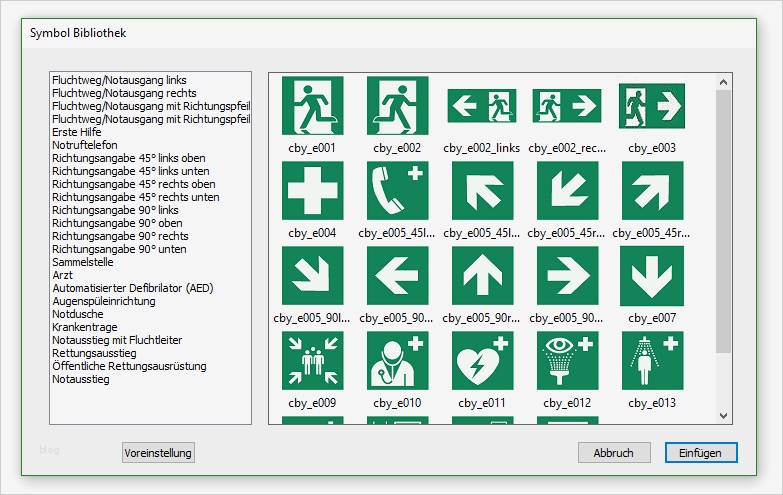Select 'Richtungsangabe 45° links unten' entry

pos(131,171)
